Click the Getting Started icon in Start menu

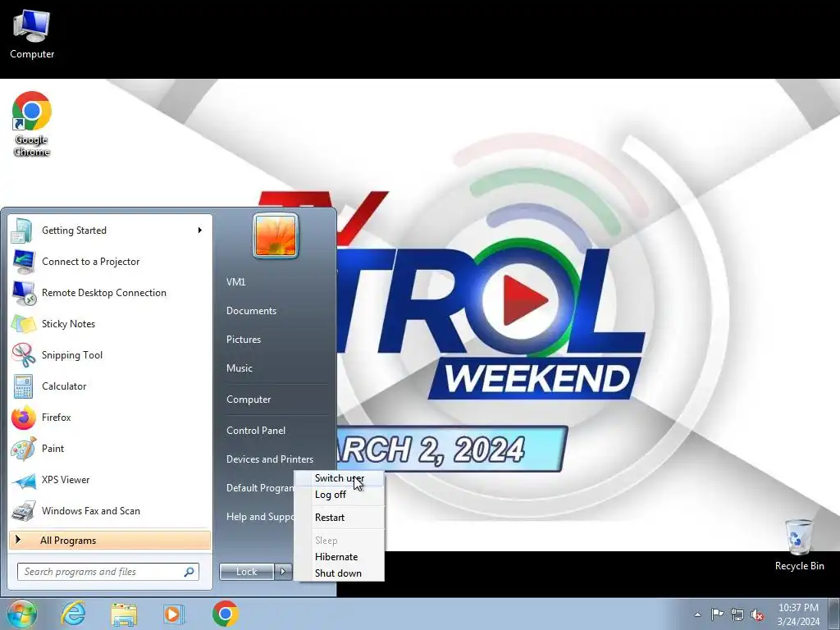[22, 231]
